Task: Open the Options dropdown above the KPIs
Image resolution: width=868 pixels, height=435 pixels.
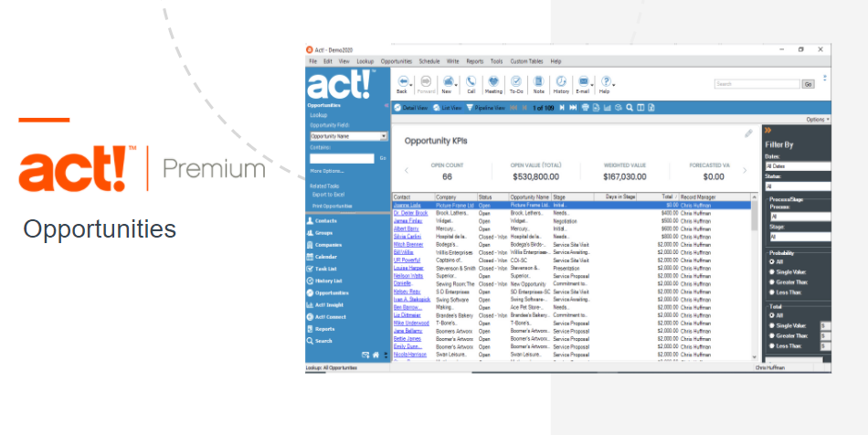Action: point(818,120)
